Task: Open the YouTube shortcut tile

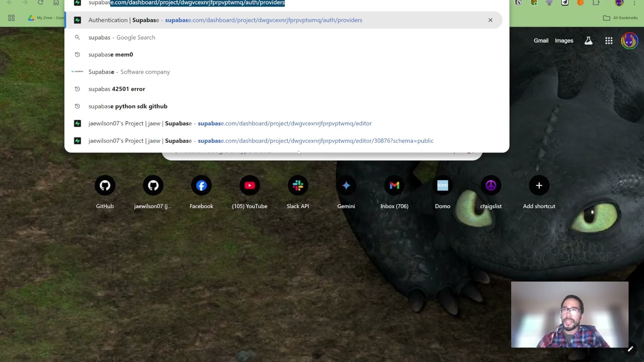Action: [250, 186]
